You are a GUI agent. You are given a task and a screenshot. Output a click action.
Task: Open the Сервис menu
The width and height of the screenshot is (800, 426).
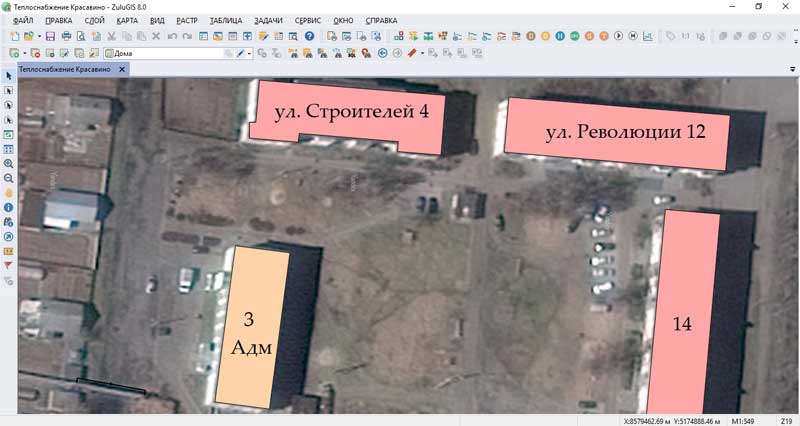(x=308, y=20)
